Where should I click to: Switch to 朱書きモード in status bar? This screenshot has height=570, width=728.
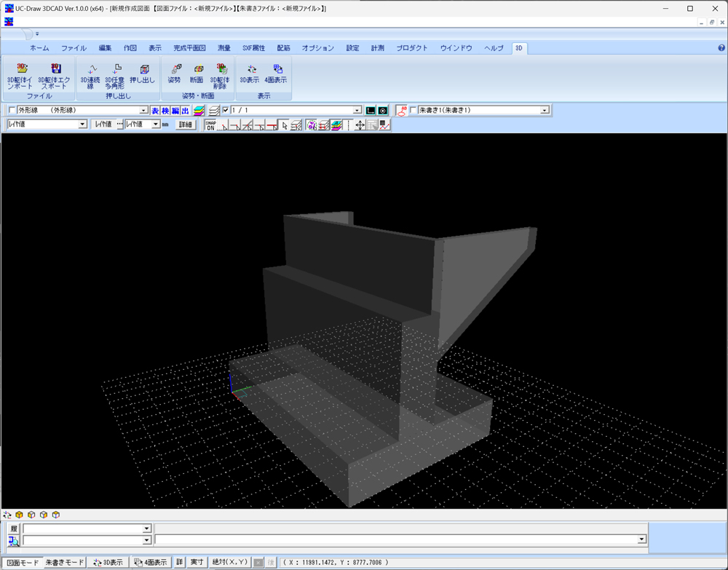click(x=65, y=562)
